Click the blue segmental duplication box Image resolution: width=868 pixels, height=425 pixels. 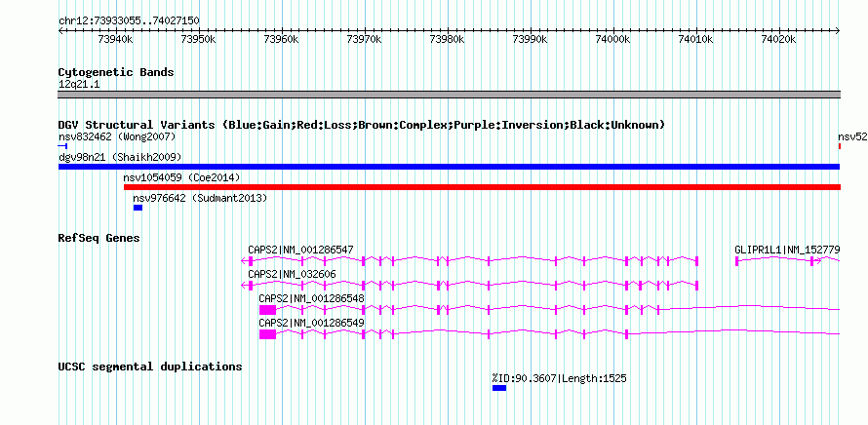click(x=499, y=388)
